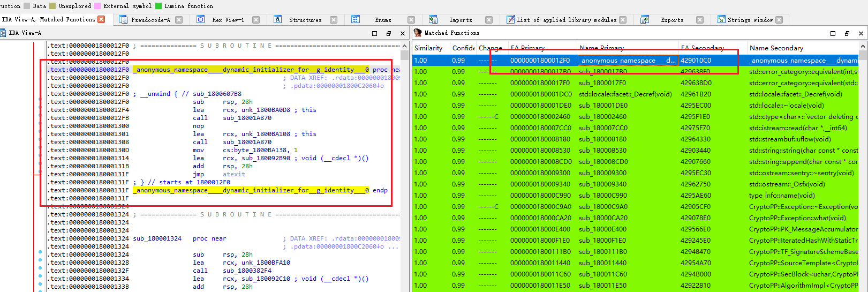Maximize the IDA View-A panel

[374, 33]
